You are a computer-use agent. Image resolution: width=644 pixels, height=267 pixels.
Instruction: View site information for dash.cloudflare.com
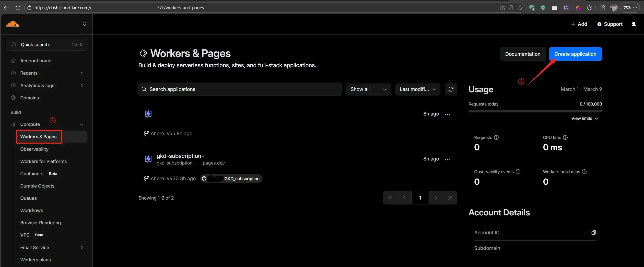tap(29, 8)
